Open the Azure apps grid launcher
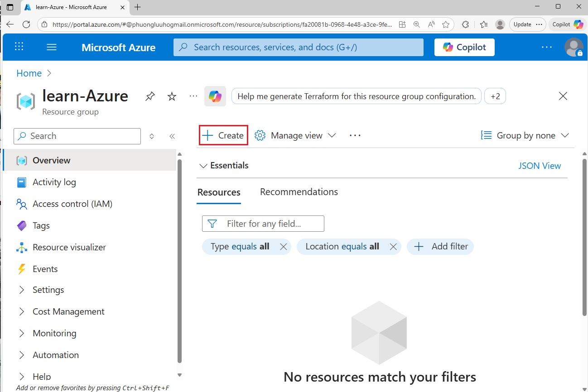Image resolution: width=588 pixels, height=392 pixels. (19, 47)
